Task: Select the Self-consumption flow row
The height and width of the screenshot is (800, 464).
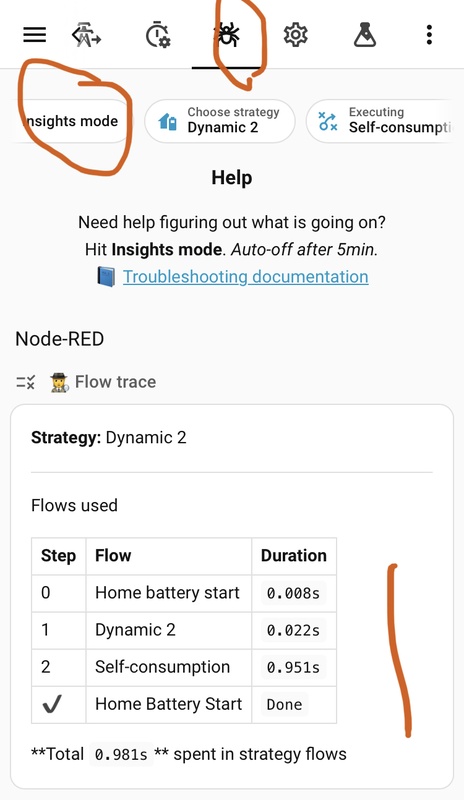Action: point(184,667)
